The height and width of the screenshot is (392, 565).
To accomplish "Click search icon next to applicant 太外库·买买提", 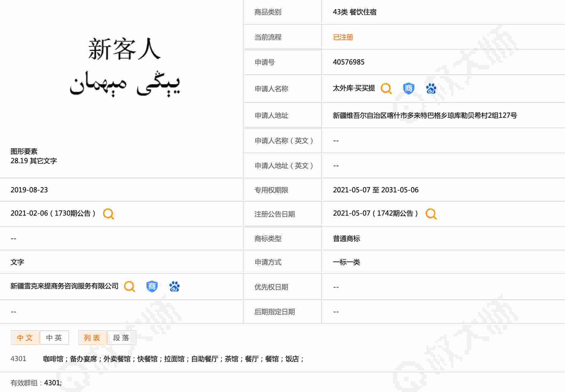I will coord(386,89).
